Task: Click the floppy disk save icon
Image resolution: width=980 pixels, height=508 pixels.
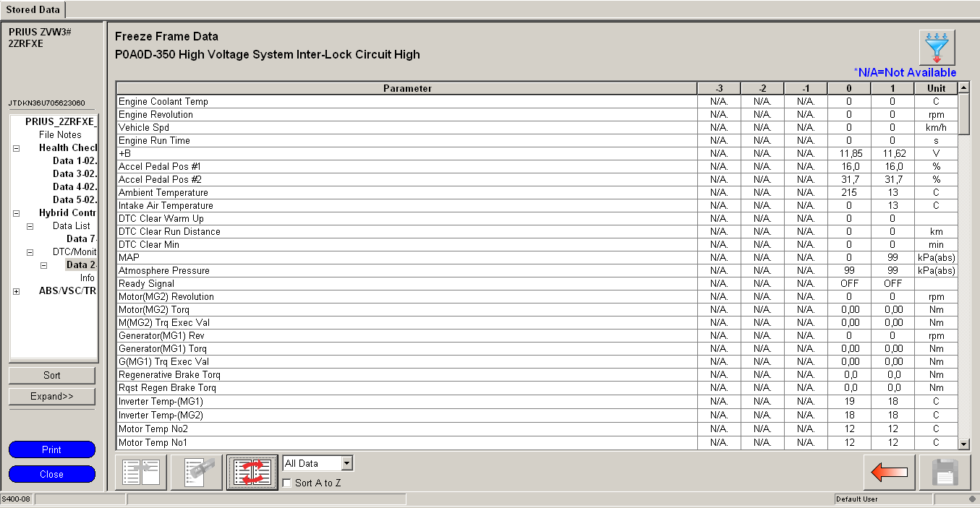Action: tap(945, 473)
